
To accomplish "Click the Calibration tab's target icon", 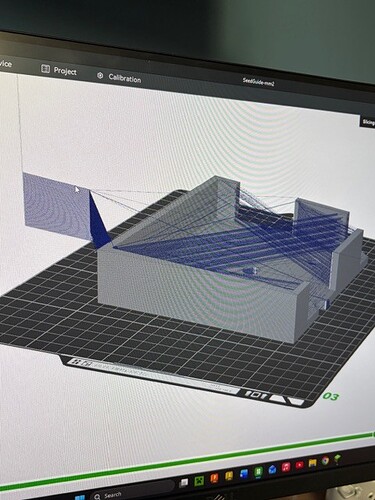I will click(x=100, y=76).
